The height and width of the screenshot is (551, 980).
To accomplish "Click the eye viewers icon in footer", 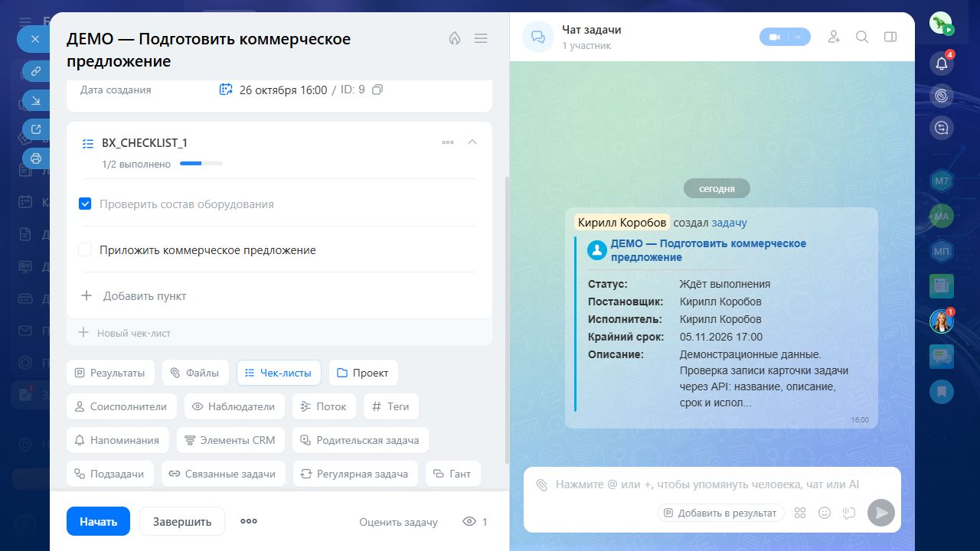I will (x=469, y=522).
